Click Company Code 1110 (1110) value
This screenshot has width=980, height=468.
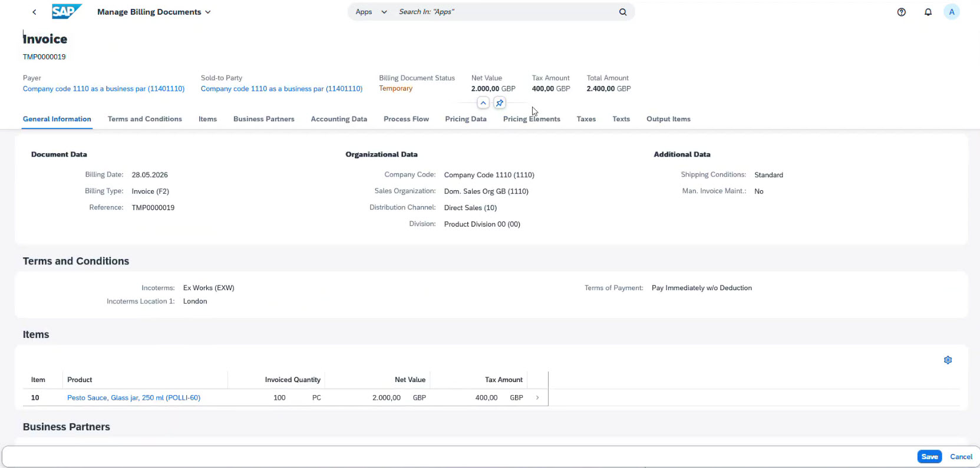pyautogui.click(x=489, y=175)
